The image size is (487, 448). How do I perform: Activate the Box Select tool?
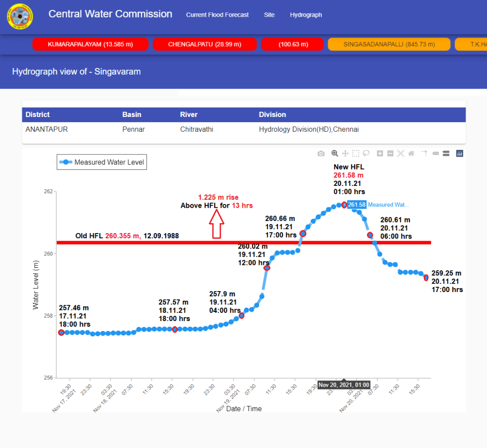356,153
